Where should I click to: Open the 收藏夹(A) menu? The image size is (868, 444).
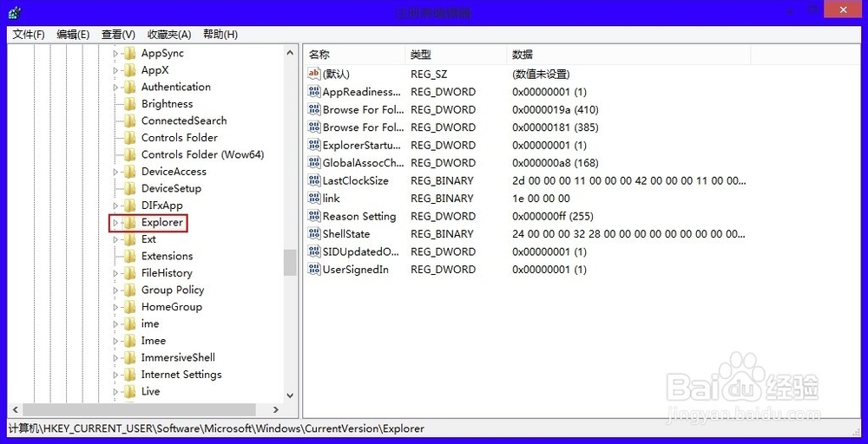[x=169, y=35]
